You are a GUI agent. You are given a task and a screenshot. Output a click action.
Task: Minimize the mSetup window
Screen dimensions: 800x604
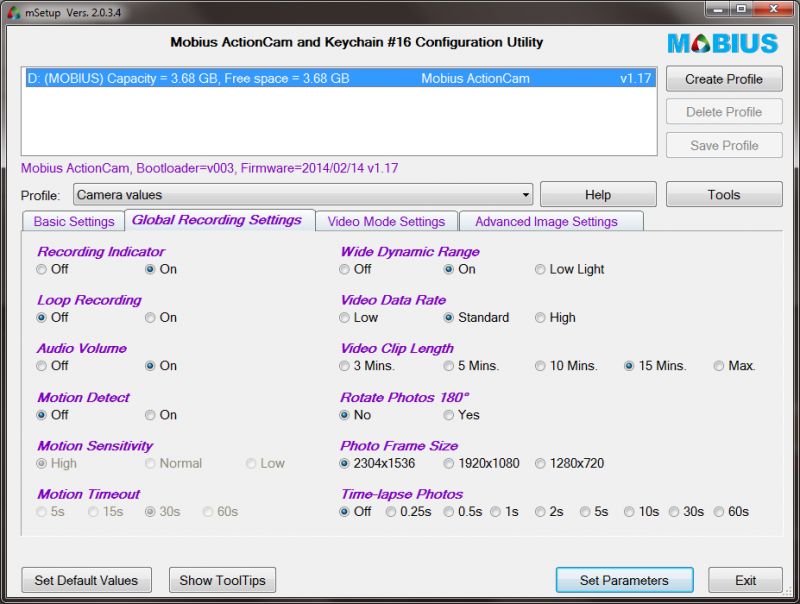coord(718,9)
